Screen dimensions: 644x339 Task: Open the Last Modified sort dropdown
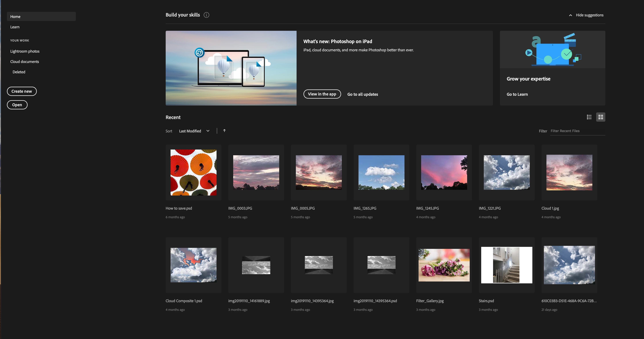click(194, 131)
